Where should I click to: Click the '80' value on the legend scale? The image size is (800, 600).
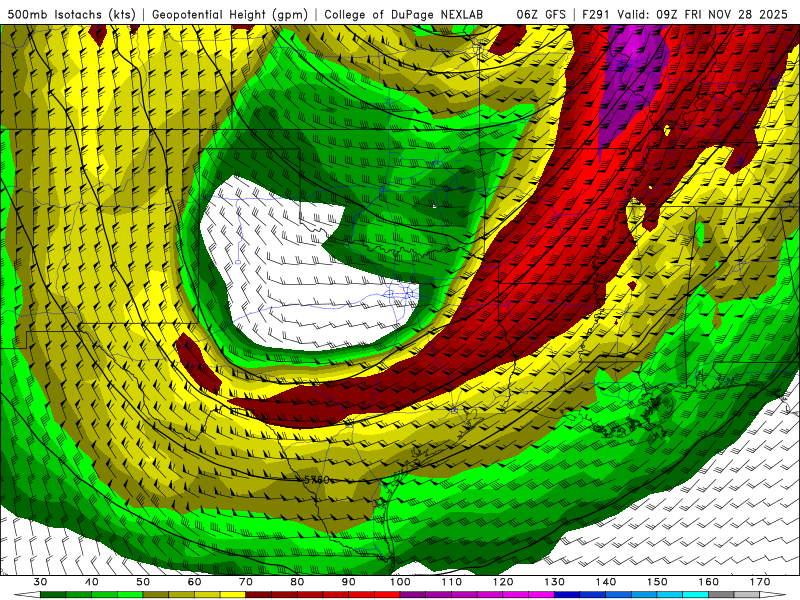(x=297, y=582)
